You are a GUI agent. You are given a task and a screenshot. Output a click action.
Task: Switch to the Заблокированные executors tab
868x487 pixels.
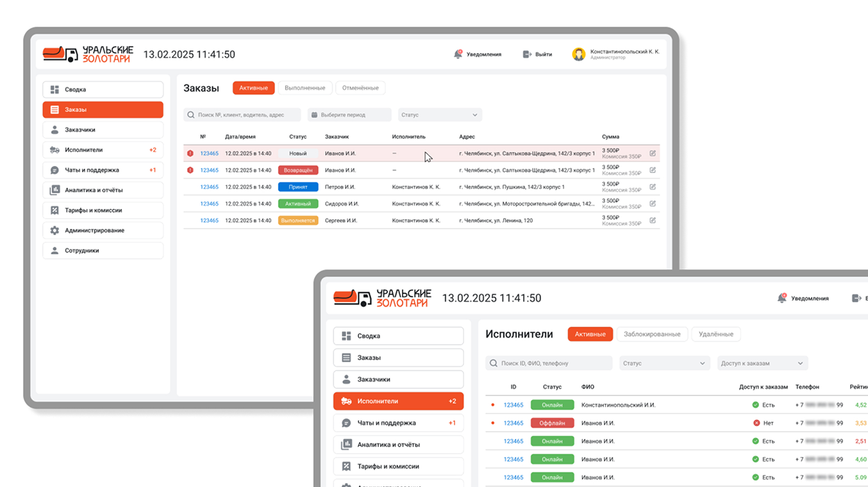652,334
